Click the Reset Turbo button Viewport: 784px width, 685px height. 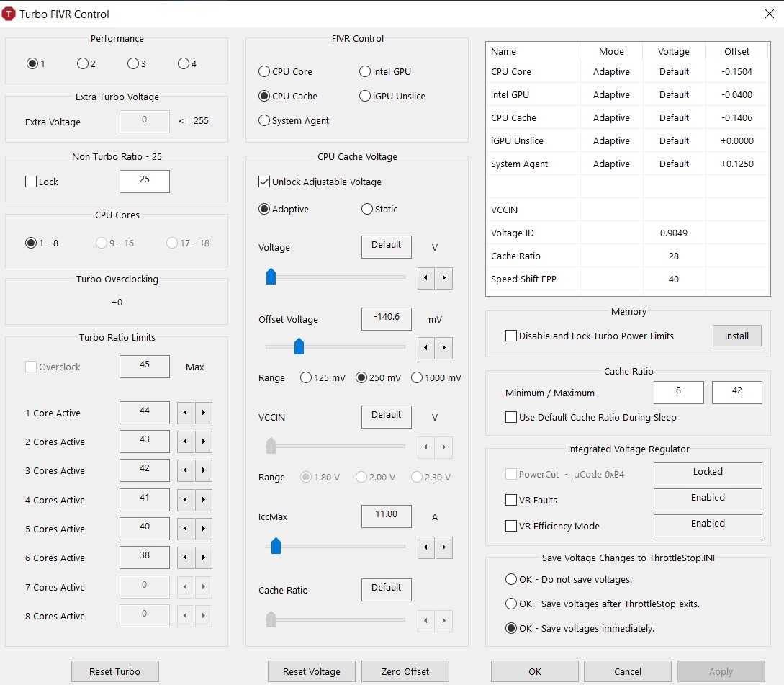pos(115,671)
